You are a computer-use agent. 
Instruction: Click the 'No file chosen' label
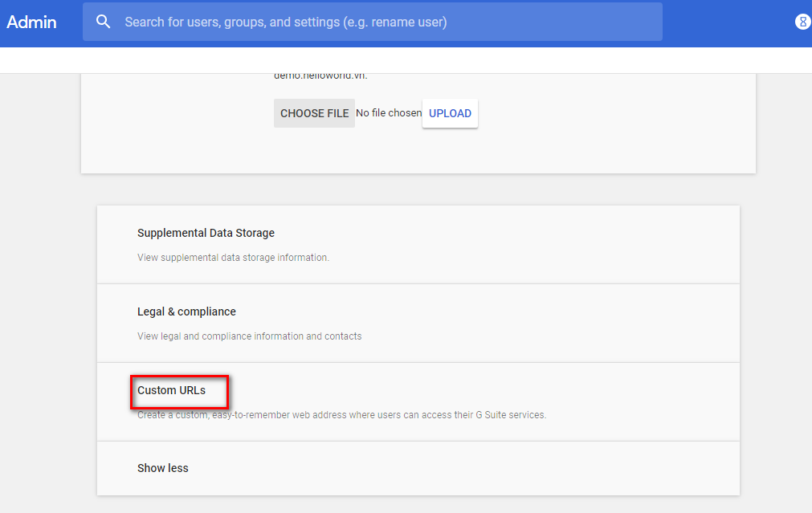click(x=389, y=113)
